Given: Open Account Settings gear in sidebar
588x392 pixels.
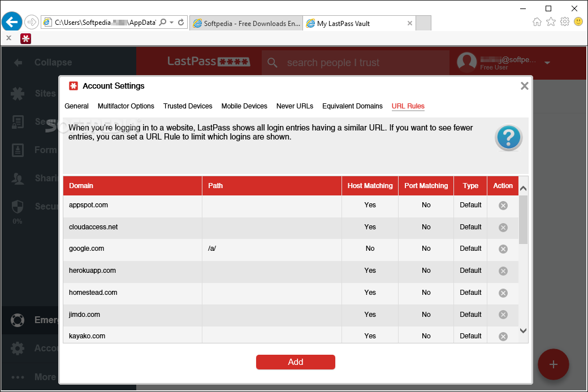Looking at the screenshot, I should 18,349.
